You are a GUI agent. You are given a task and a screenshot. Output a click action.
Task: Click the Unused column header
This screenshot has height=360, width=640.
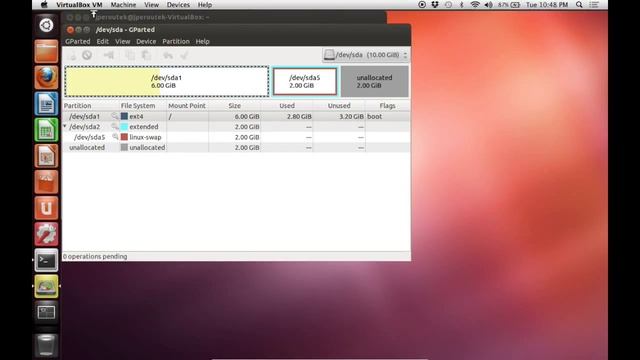click(x=339, y=106)
